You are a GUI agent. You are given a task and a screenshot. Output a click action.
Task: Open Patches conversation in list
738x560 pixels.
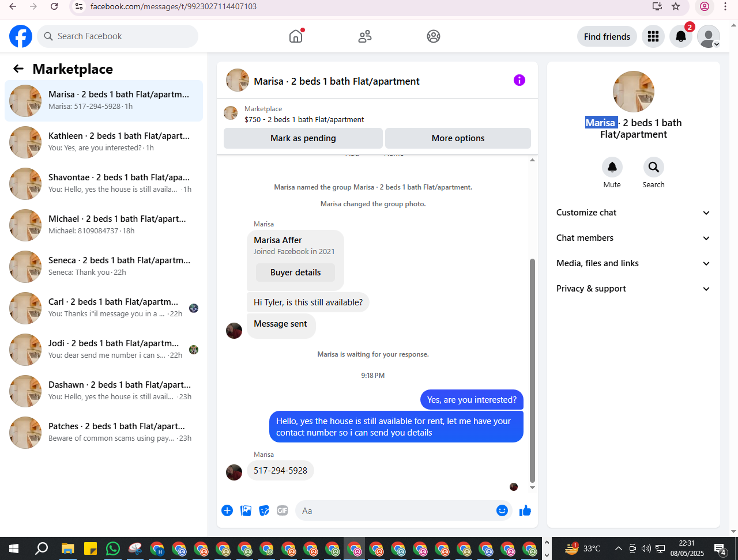click(x=104, y=433)
